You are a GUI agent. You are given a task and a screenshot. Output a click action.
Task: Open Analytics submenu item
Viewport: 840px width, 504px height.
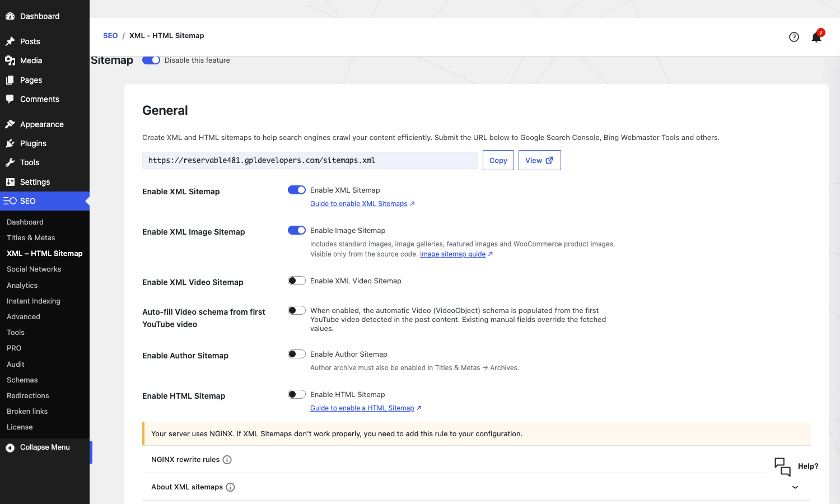22,286
